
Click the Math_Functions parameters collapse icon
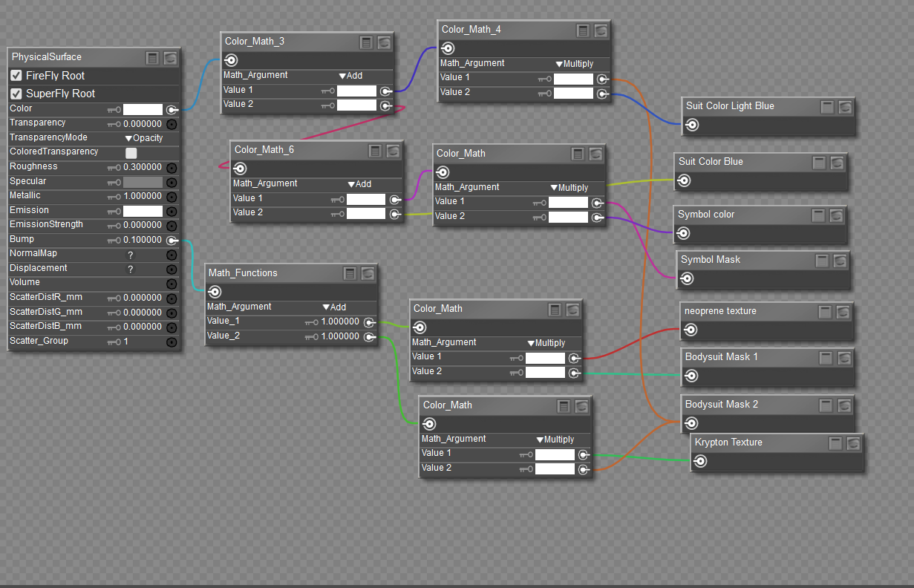point(350,274)
